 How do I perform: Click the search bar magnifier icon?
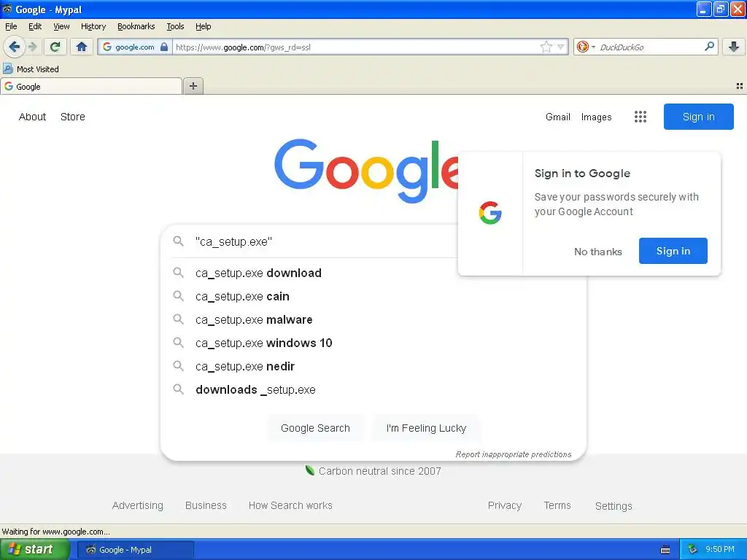pyautogui.click(x=709, y=47)
